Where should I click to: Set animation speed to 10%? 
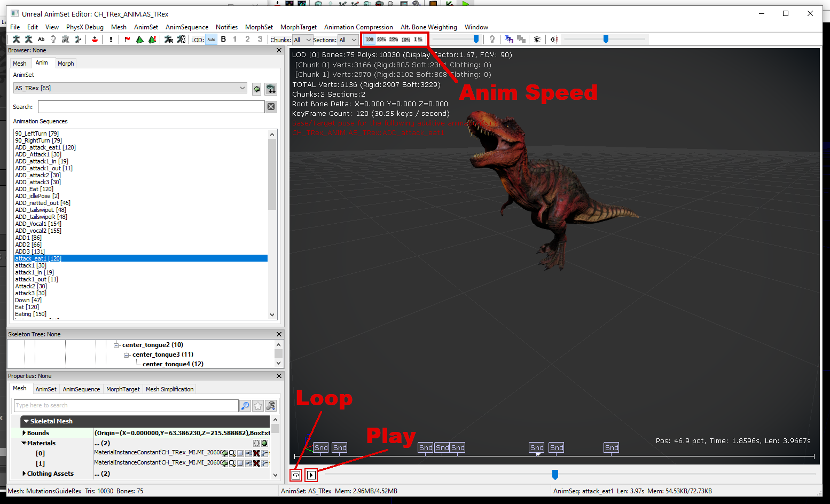coord(406,39)
